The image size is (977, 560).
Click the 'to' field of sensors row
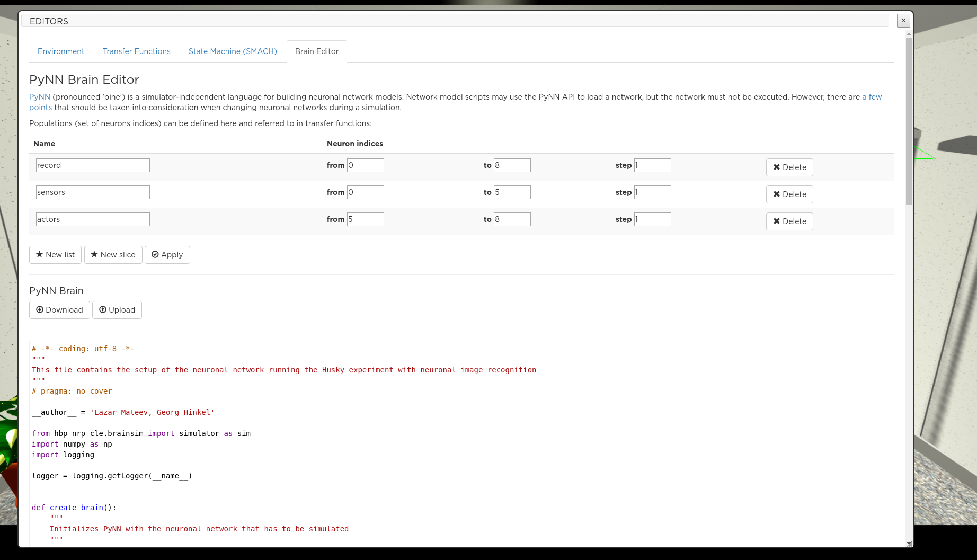point(512,192)
